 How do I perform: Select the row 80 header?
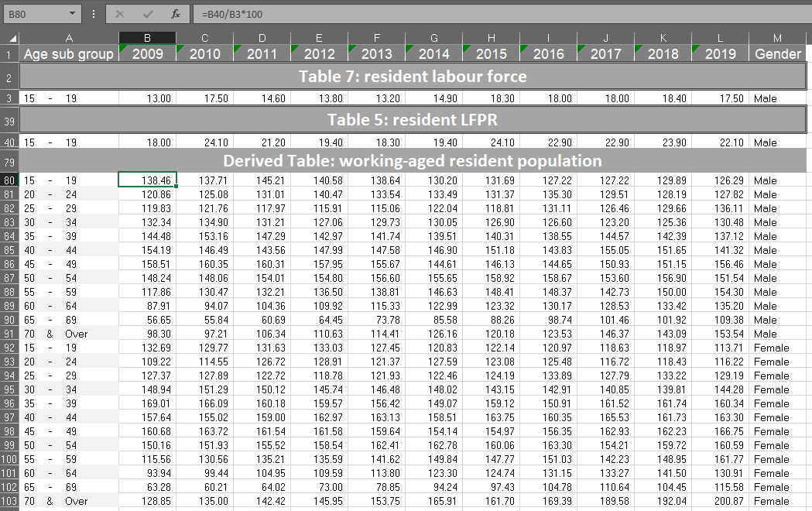pyautogui.click(x=8, y=180)
